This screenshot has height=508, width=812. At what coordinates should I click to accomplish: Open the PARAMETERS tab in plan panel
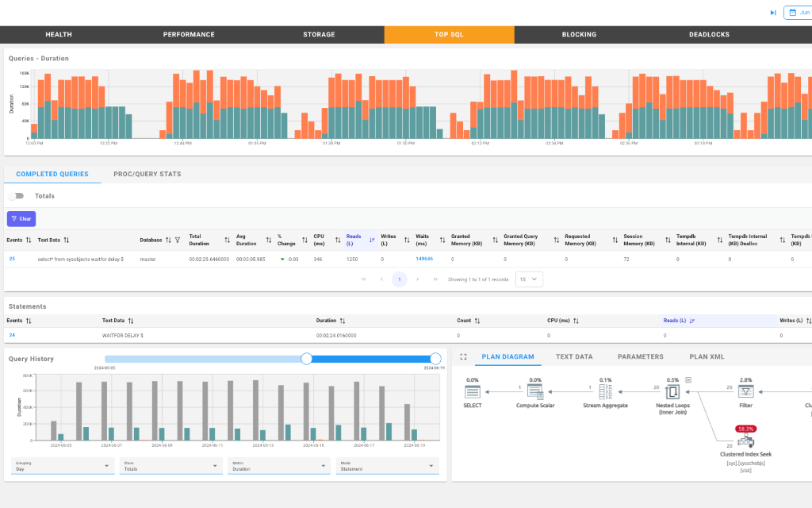click(640, 356)
